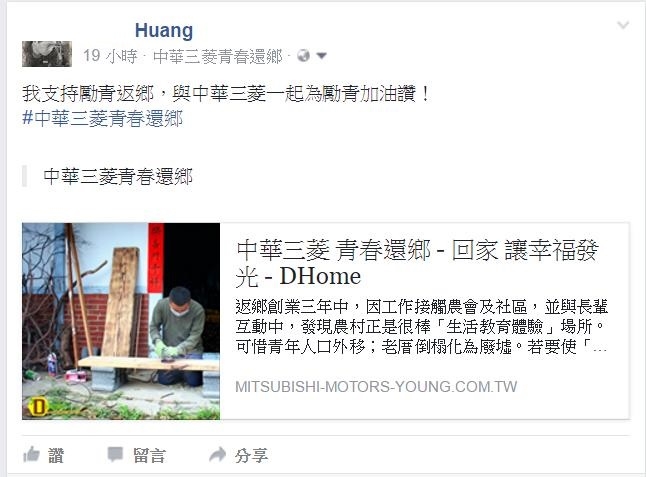Click the link preview photo of man sanding wood

(x=121, y=321)
